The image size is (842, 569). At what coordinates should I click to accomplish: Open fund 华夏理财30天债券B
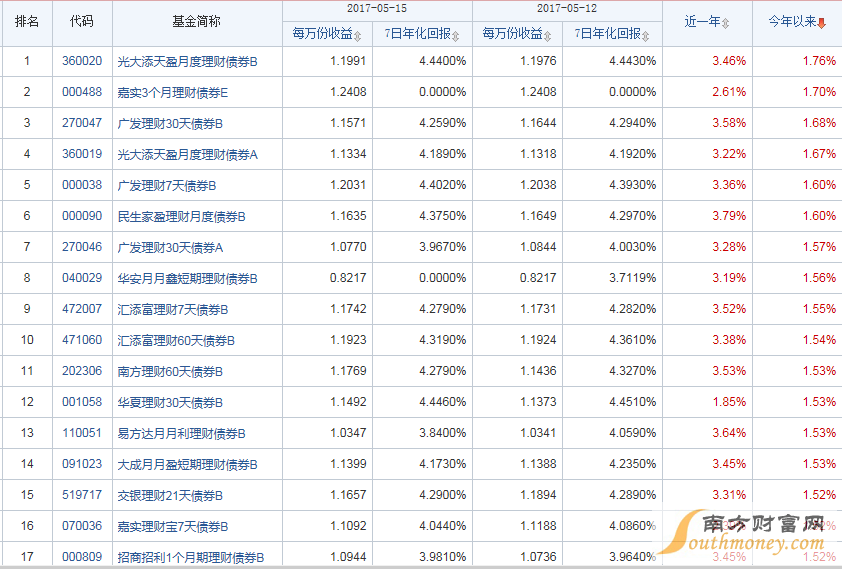[170, 403]
